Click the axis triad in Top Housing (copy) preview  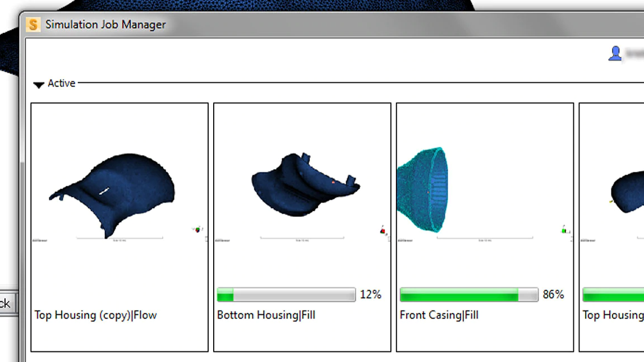[x=197, y=230]
